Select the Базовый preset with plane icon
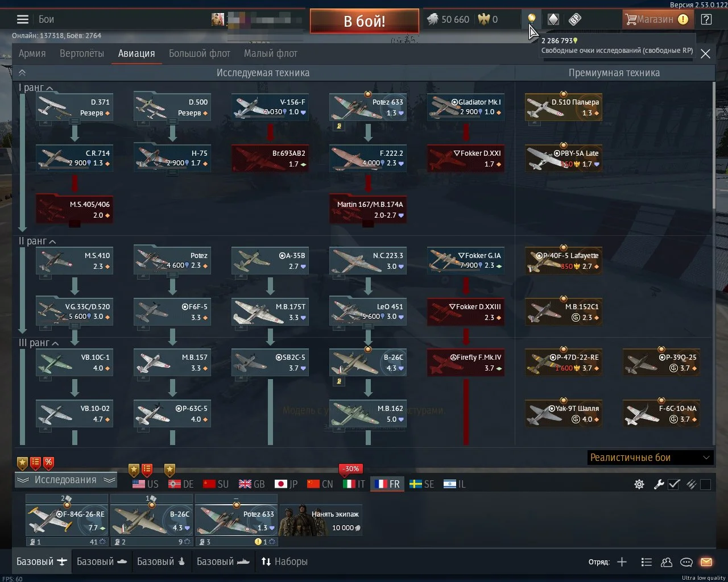The width and height of the screenshot is (728, 582). (x=42, y=562)
